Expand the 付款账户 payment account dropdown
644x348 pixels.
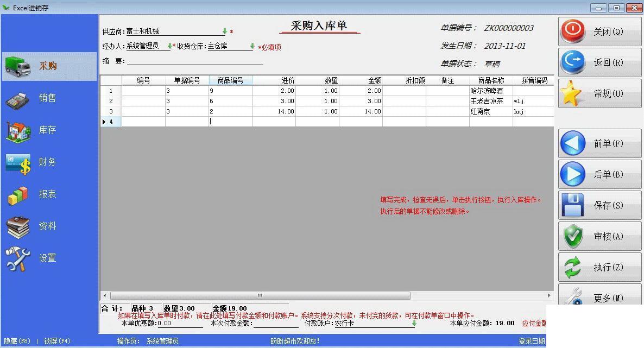click(x=414, y=324)
